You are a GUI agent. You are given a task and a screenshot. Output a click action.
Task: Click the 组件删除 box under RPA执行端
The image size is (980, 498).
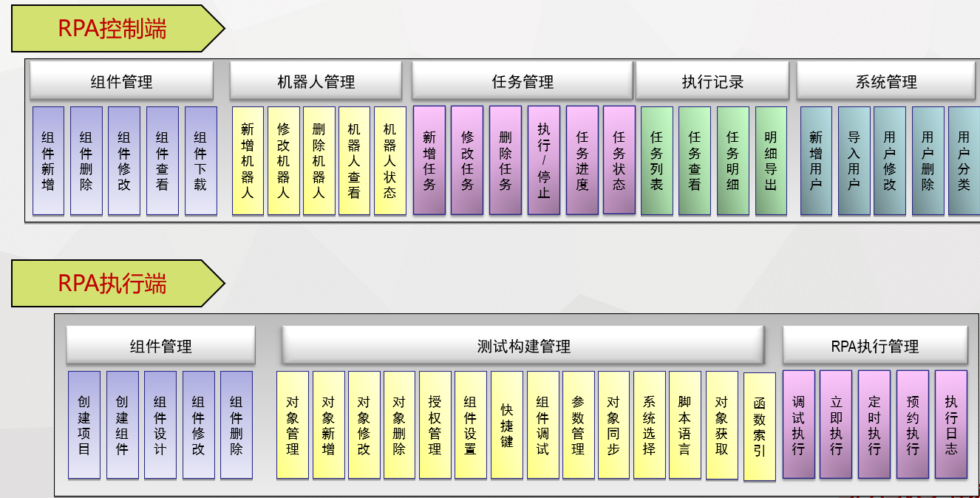237,425
